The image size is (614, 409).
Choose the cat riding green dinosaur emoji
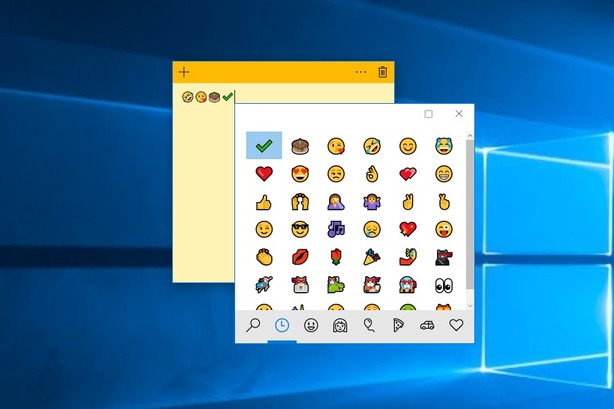click(336, 285)
